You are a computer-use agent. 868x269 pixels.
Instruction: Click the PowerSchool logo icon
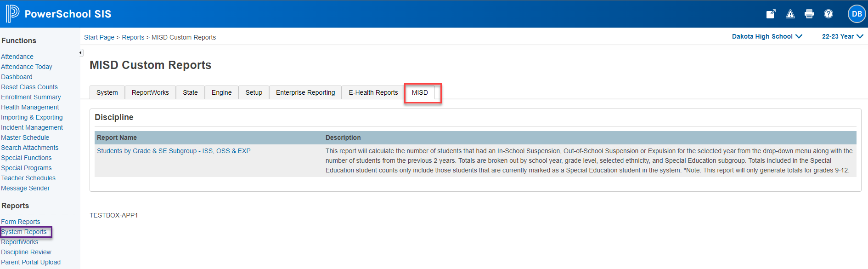click(x=12, y=14)
